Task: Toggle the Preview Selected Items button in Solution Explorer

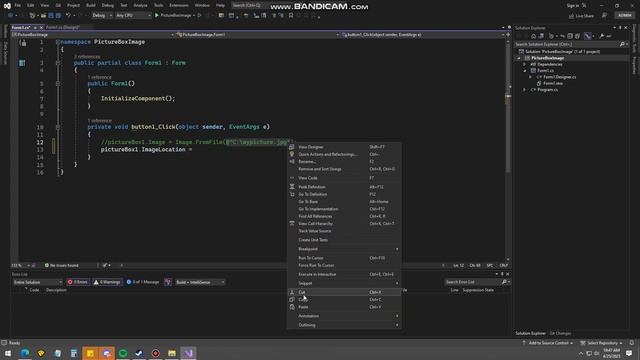Action: tap(588, 36)
